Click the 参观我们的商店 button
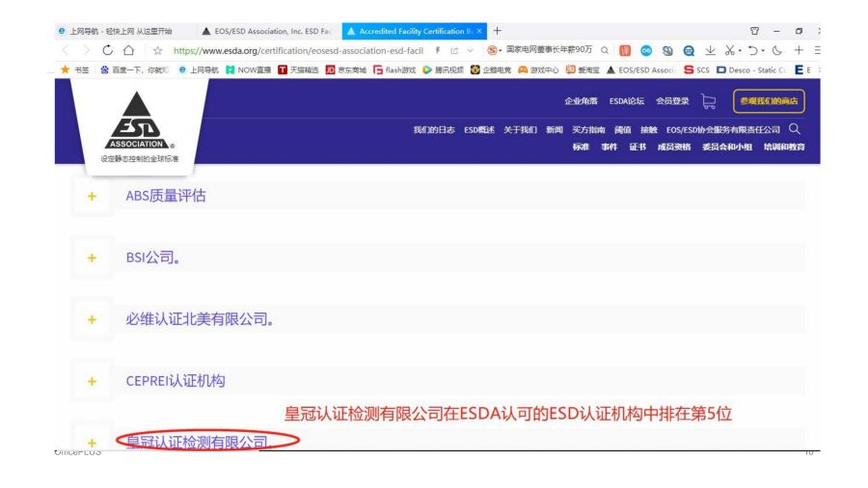This screenshot has width=868, height=488. [769, 101]
